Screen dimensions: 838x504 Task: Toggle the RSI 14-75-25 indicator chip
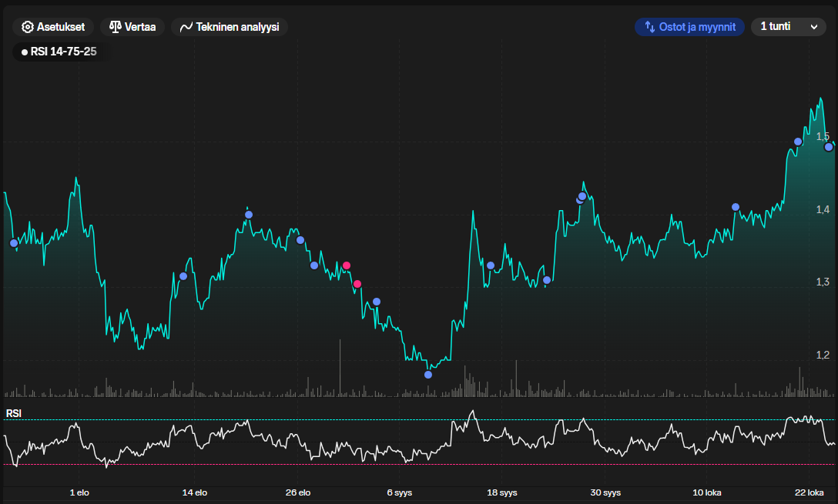click(x=59, y=52)
